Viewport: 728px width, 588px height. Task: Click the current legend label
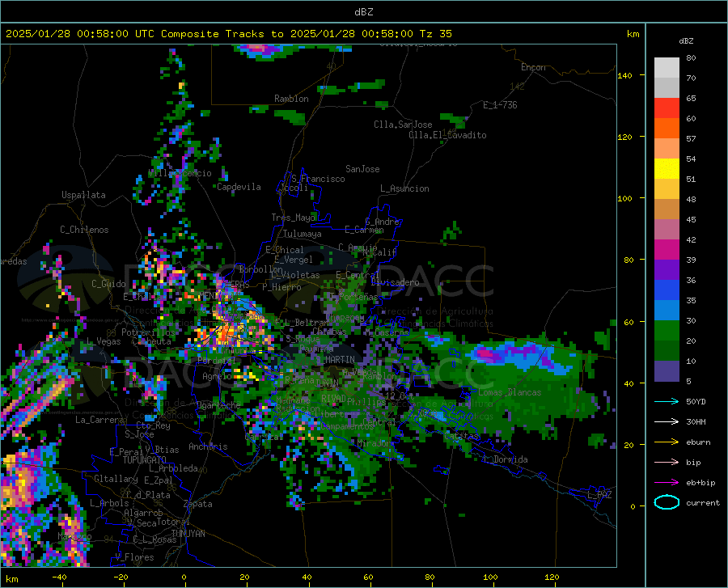pyautogui.click(x=703, y=503)
